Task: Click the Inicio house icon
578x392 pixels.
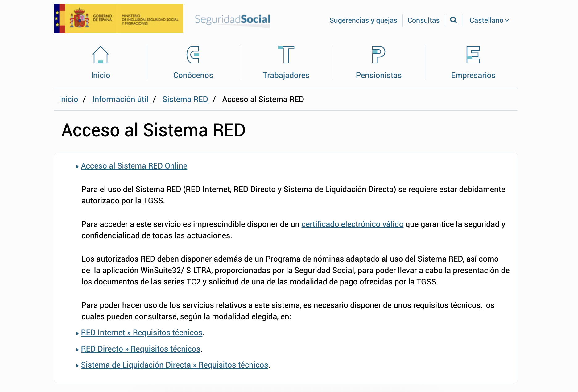Action: (x=101, y=55)
